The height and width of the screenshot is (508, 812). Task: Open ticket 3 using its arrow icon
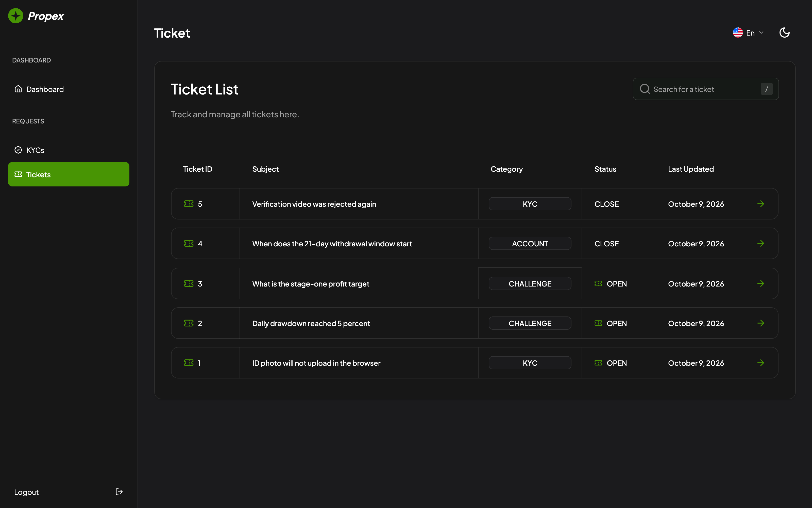tap(761, 283)
